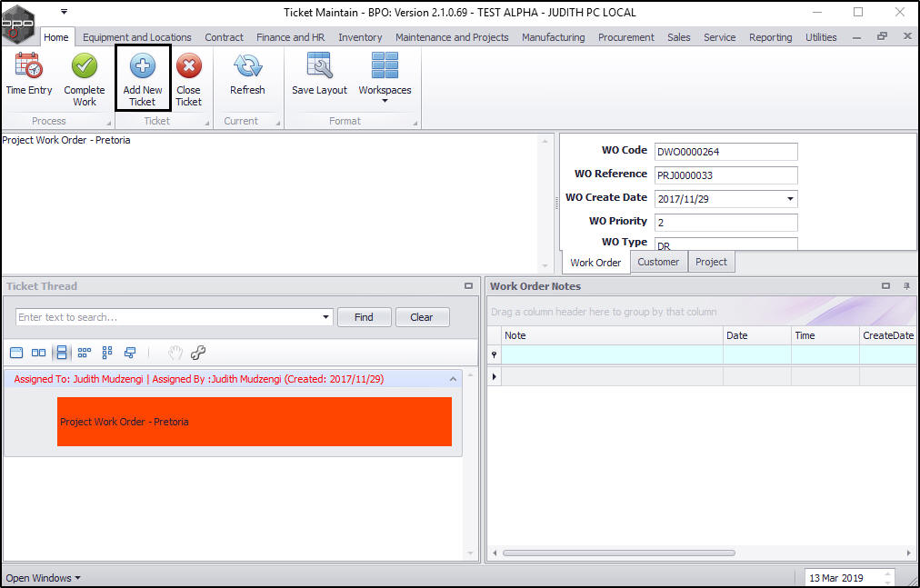Select multi-row grid view icon
Viewport: 920px width, 588px height.
click(106, 353)
